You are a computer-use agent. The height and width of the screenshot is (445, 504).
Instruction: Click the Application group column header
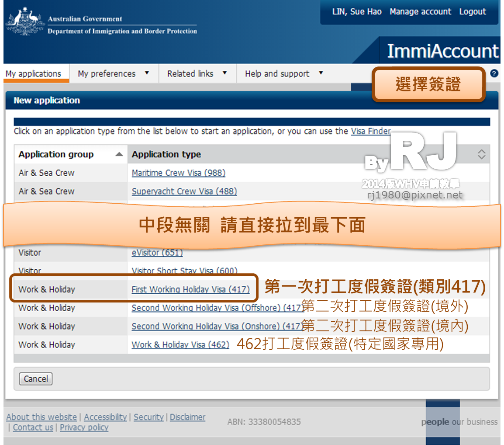coord(71,154)
